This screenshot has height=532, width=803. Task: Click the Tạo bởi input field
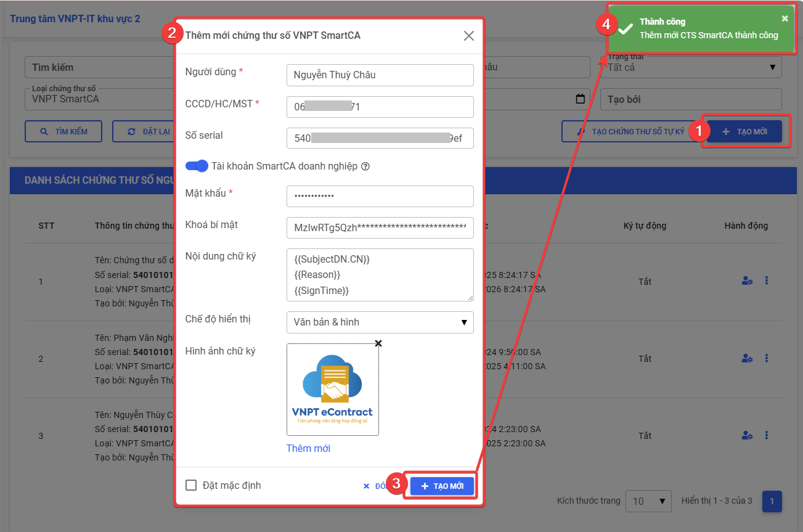click(690, 99)
